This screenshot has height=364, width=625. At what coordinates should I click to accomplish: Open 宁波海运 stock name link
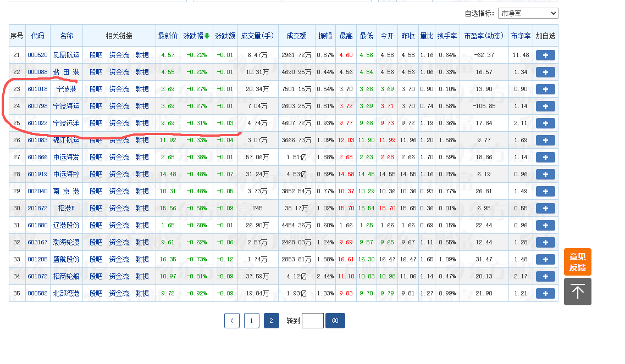[66, 107]
